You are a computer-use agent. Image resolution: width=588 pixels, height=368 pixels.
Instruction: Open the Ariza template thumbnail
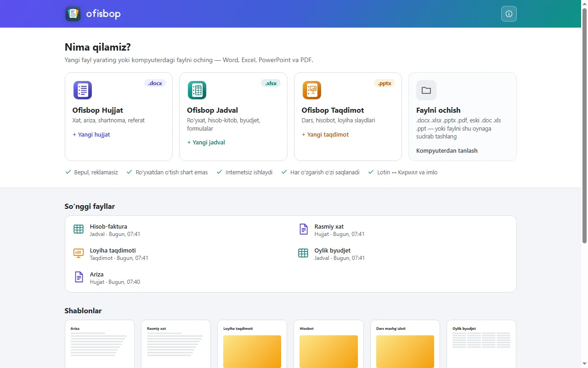coord(100,344)
